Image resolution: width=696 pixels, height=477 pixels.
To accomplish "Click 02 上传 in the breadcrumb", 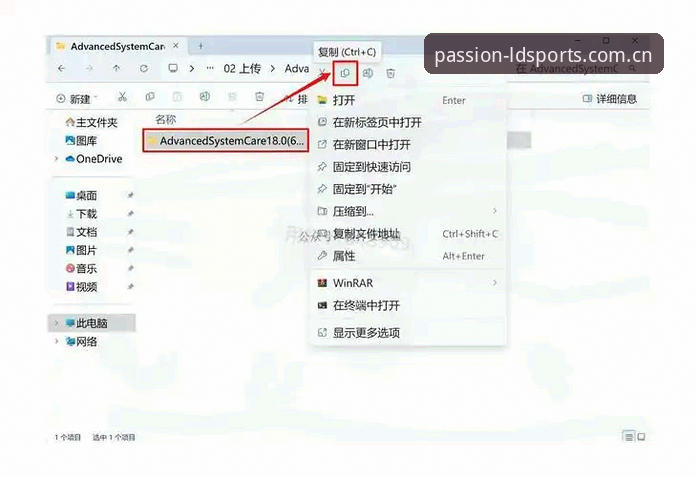I will coord(242,68).
